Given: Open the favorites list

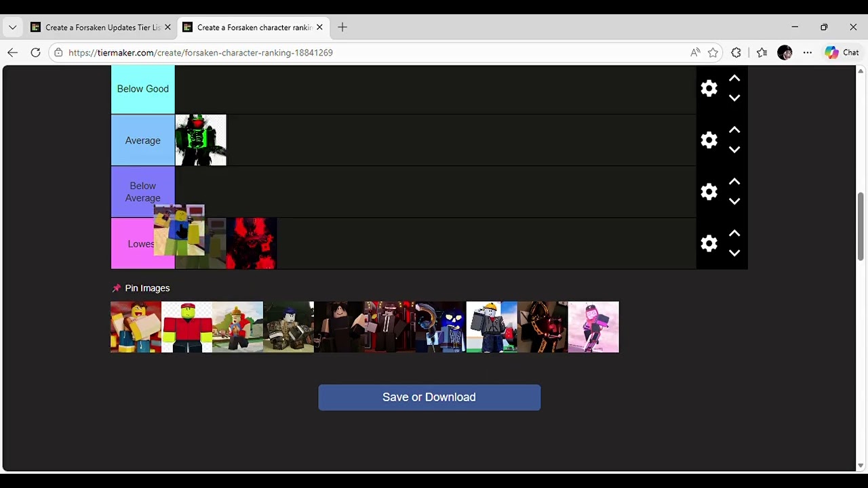Looking at the screenshot, I should tap(762, 52).
